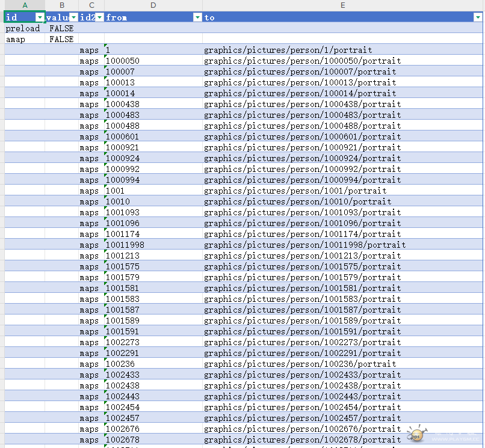Image resolution: width=485 pixels, height=448 pixels.
Task: Open the filter dropdown for the to column
Action: coord(478,17)
